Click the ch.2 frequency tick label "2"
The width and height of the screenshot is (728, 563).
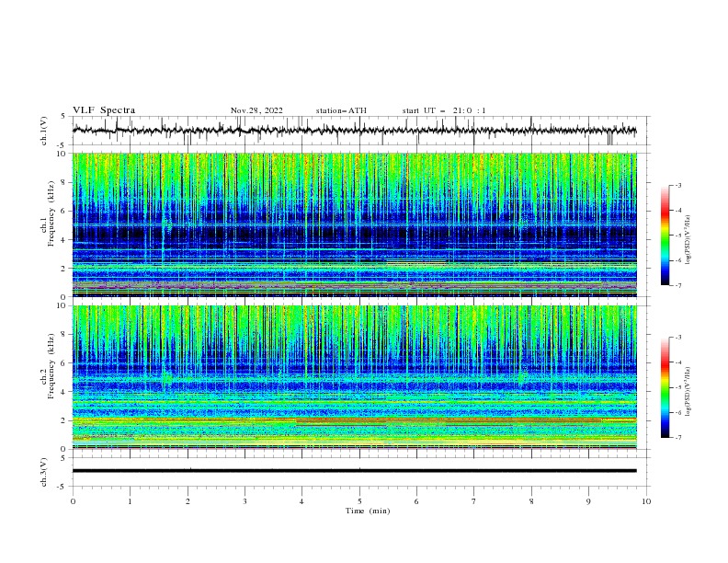[64, 420]
